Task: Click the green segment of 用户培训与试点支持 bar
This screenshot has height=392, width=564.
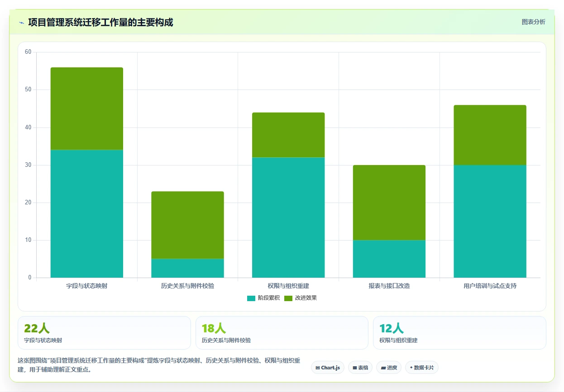Action: [x=490, y=135]
